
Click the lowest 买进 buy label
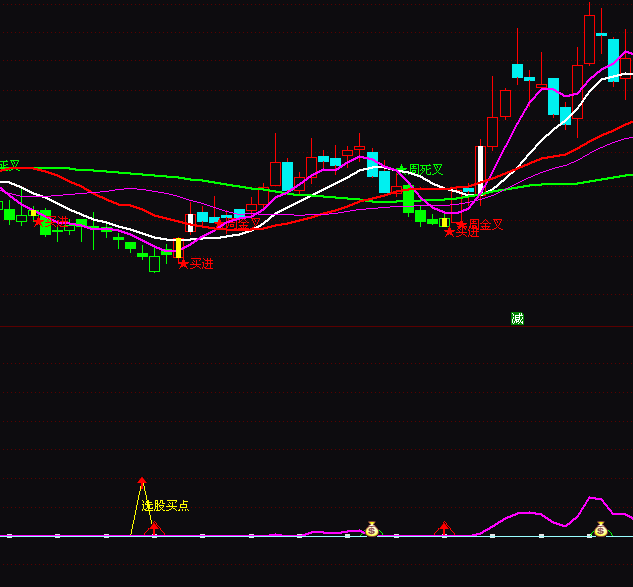[201, 264]
